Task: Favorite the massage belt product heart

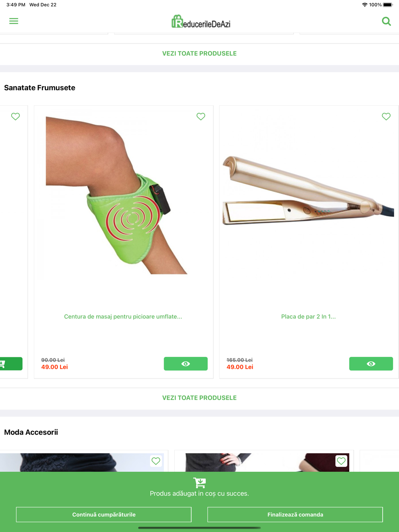Action: (201, 116)
